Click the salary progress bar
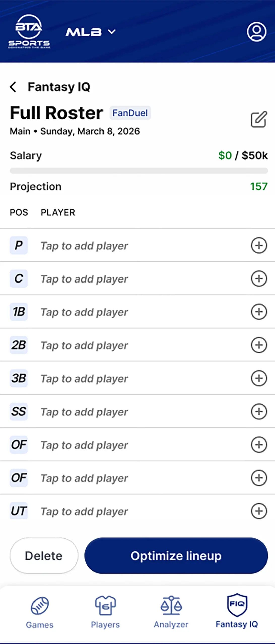275x644 pixels. click(x=139, y=171)
